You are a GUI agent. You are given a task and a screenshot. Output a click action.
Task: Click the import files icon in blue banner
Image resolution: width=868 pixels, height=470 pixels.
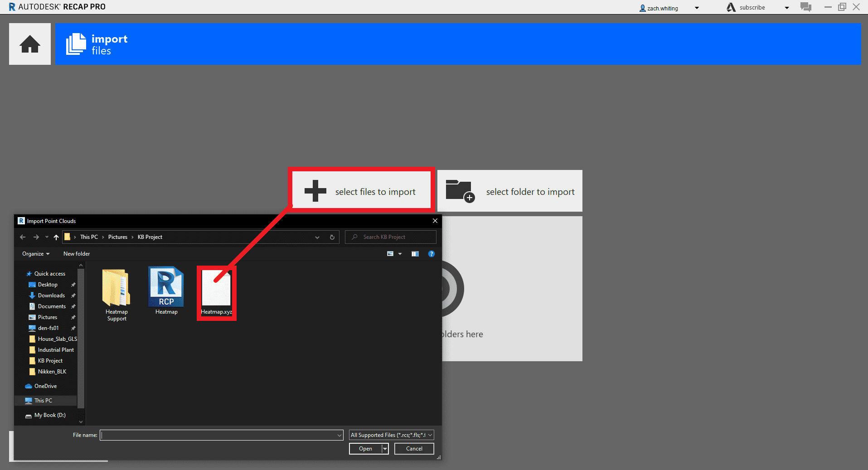click(x=75, y=44)
